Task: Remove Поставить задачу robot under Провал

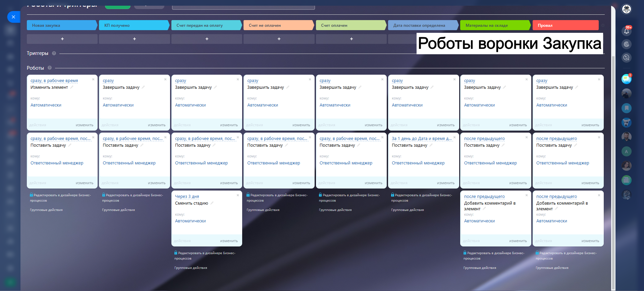Action: [x=599, y=137]
